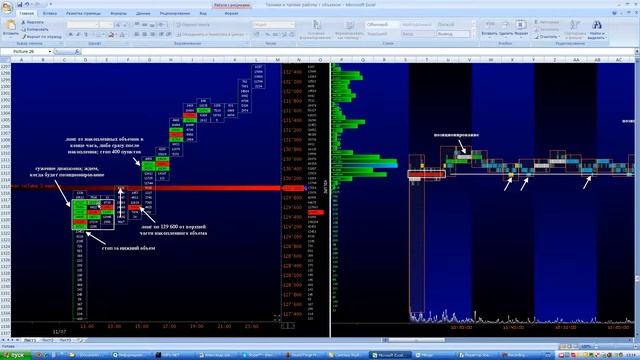The width and height of the screenshot is (640, 360).
Task: Click the decrease decimal icon
Action: click(x=292, y=35)
